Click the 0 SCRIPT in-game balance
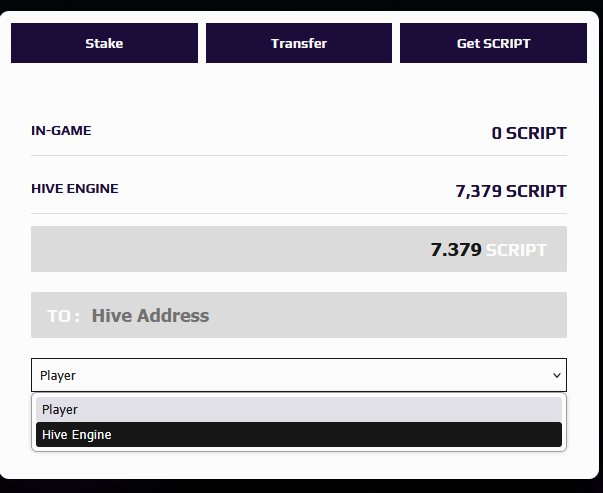Screen dimensions: 603x493 (x=529, y=133)
